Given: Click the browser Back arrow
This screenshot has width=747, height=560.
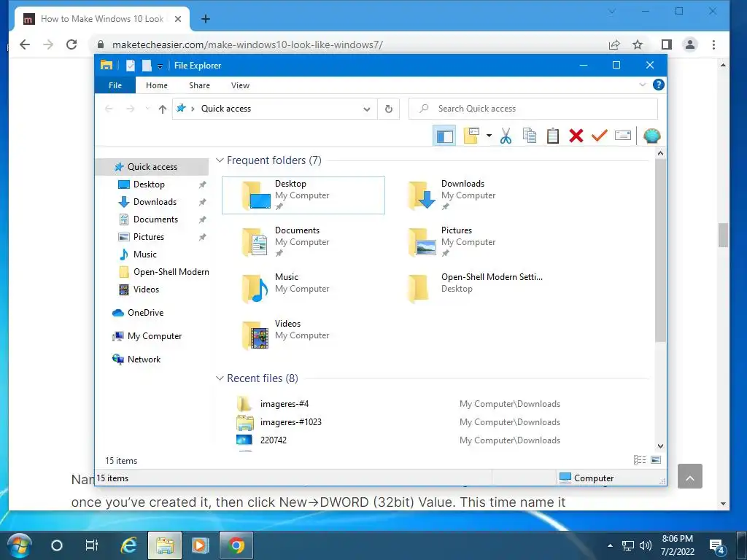Looking at the screenshot, I should [x=25, y=44].
